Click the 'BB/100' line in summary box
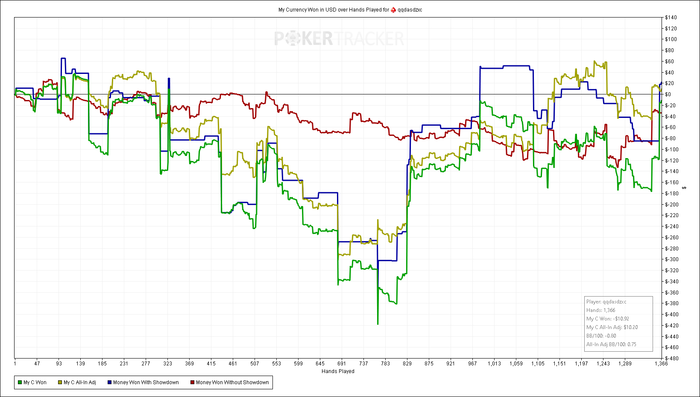This screenshot has height=397, width=700. (601, 336)
